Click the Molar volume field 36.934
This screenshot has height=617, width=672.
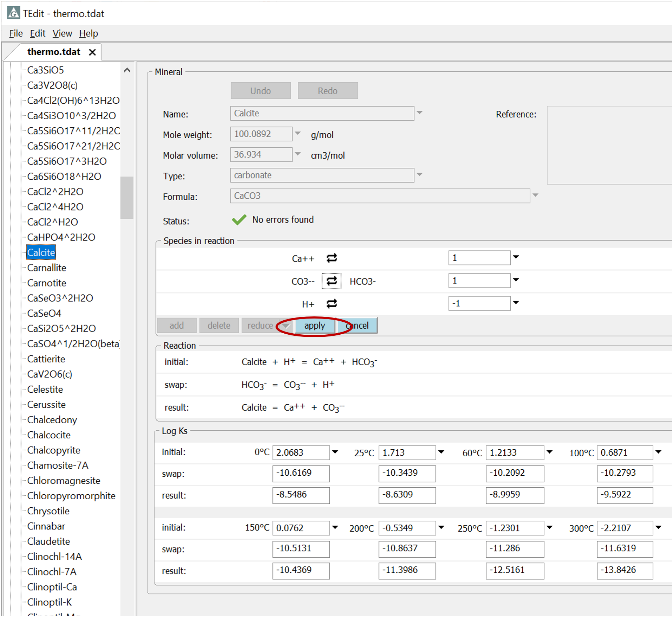pyautogui.click(x=261, y=154)
